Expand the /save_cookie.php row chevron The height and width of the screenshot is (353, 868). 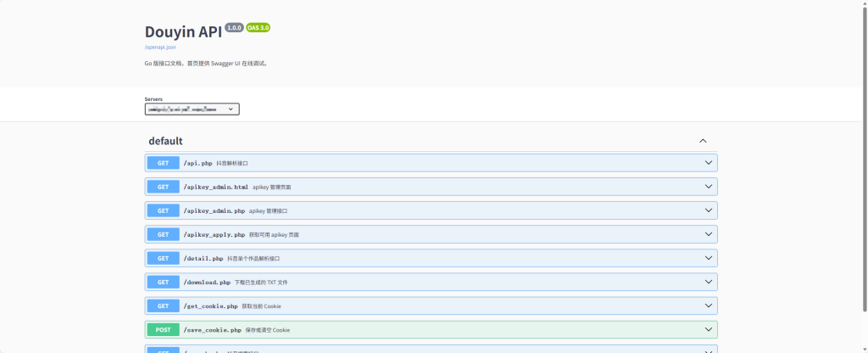[x=708, y=330]
